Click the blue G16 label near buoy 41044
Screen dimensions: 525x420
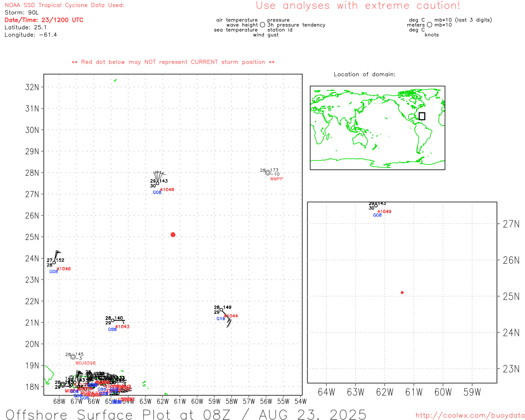pos(221,319)
